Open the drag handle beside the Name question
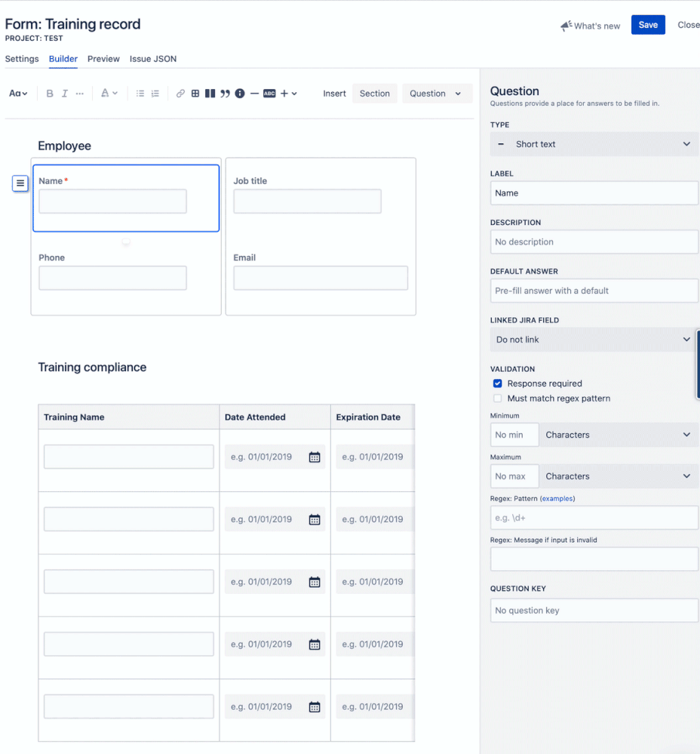The image size is (700, 754). point(20,183)
